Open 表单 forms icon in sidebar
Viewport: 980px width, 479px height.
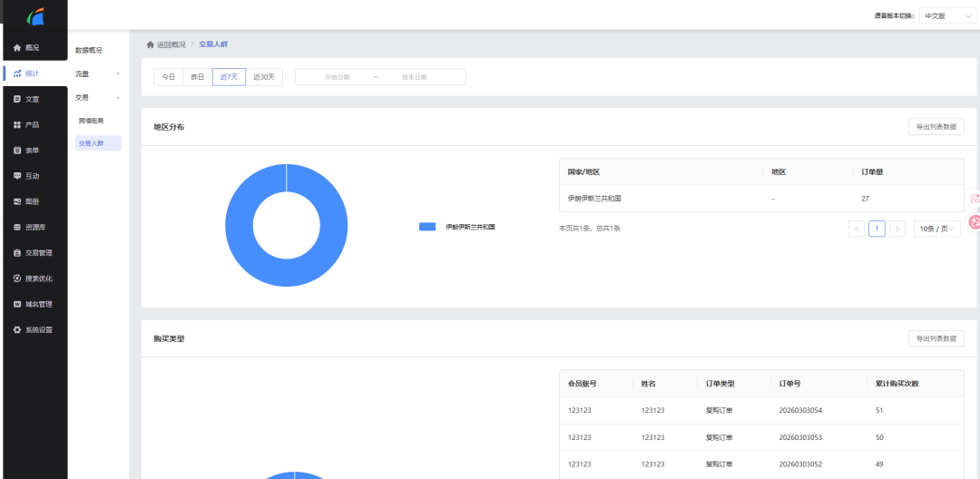[16, 151]
